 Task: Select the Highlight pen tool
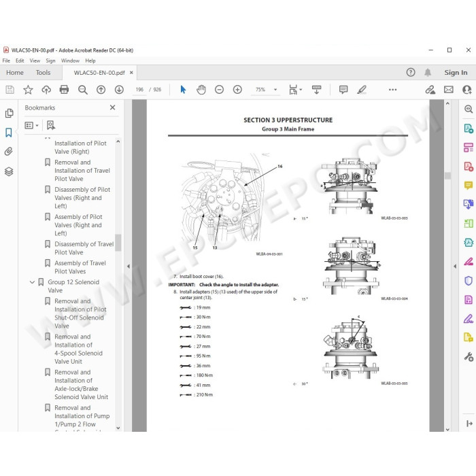[x=362, y=90]
